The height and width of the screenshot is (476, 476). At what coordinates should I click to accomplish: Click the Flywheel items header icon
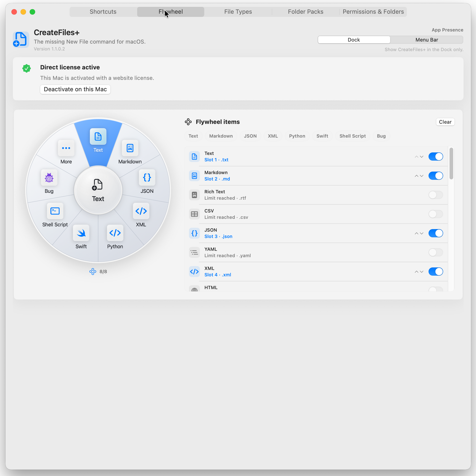[188, 122]
